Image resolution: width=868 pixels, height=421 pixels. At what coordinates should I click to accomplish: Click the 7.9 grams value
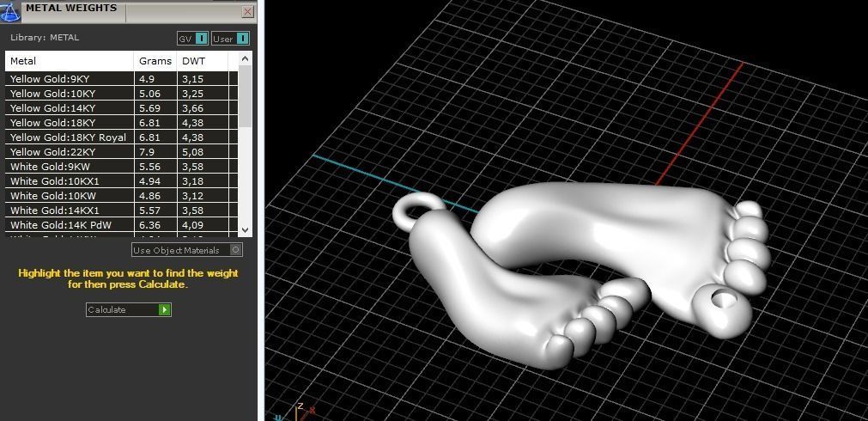pos(147,152)
